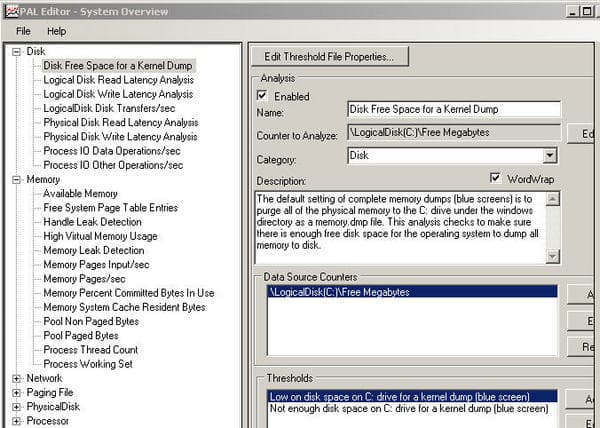The width and height of the screenshot is (600, 428).
Task: Open the Category dropdown arrow
Action: (x=549, y=156)
